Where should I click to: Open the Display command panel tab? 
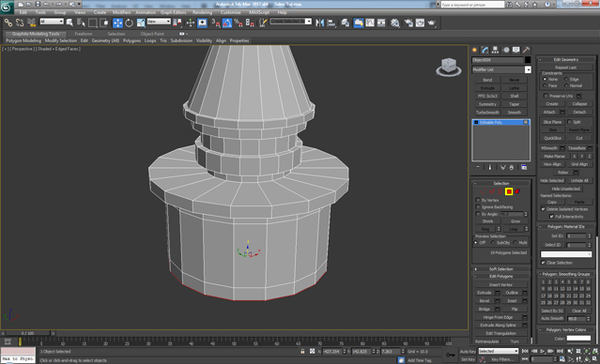516,50
